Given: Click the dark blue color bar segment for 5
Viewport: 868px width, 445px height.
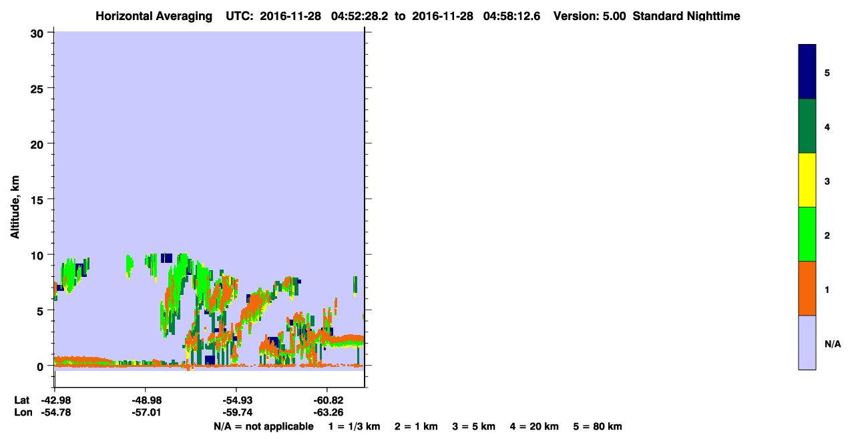Looking at the screenshot, I should (807, 72).
